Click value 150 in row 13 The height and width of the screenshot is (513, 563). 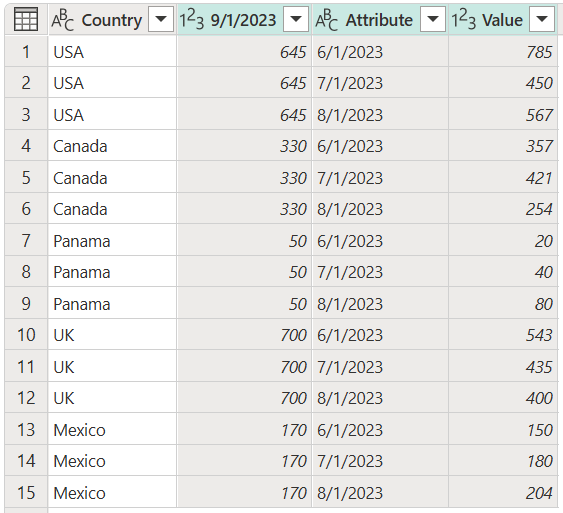503,430
